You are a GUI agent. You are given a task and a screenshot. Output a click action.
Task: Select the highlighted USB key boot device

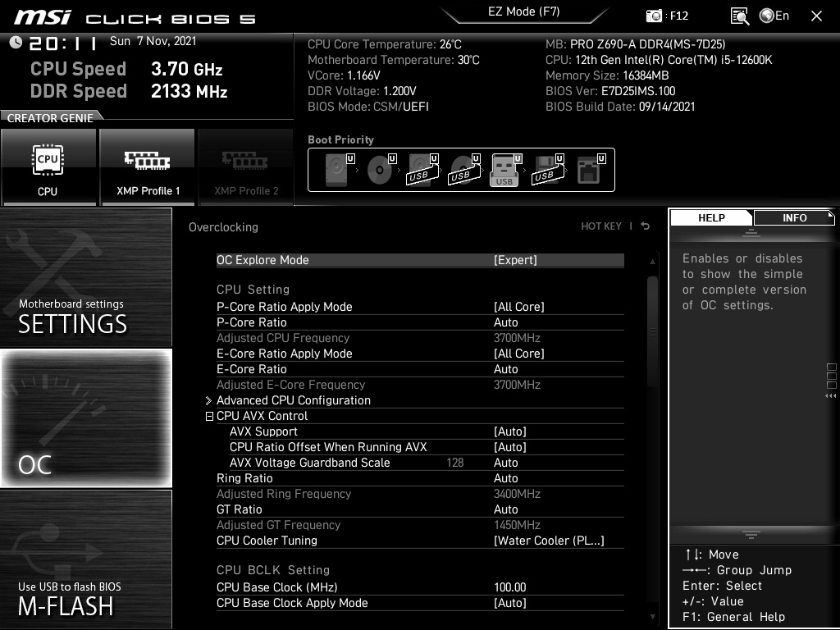coord(505,170)
